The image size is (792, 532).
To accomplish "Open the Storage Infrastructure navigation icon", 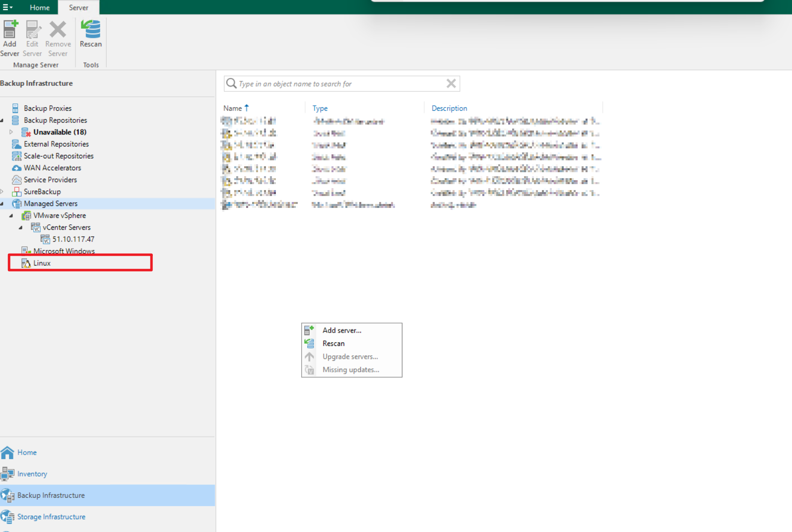I will click(x=7, y=517).
